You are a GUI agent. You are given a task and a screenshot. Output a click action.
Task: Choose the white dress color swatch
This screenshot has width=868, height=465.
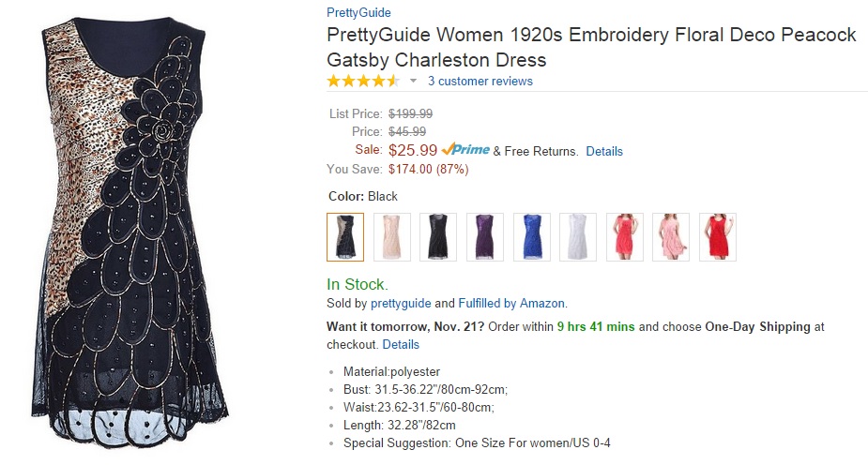point(578,236)
